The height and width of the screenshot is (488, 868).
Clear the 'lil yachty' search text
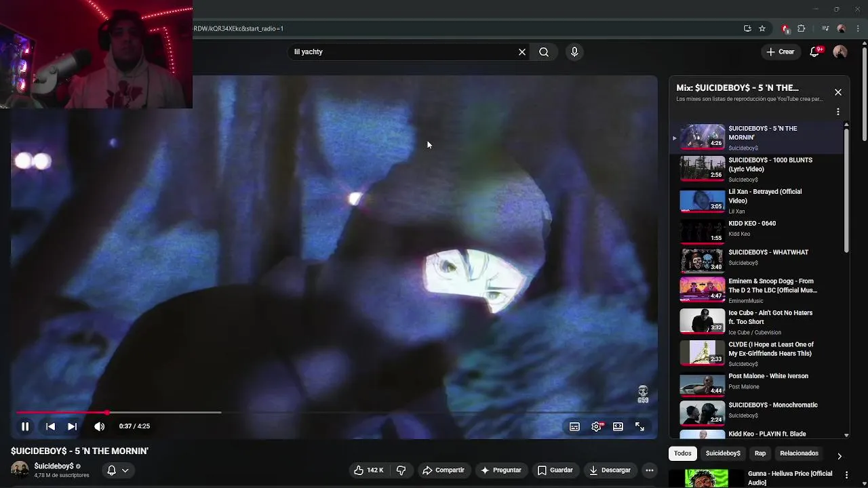point(522,52)
